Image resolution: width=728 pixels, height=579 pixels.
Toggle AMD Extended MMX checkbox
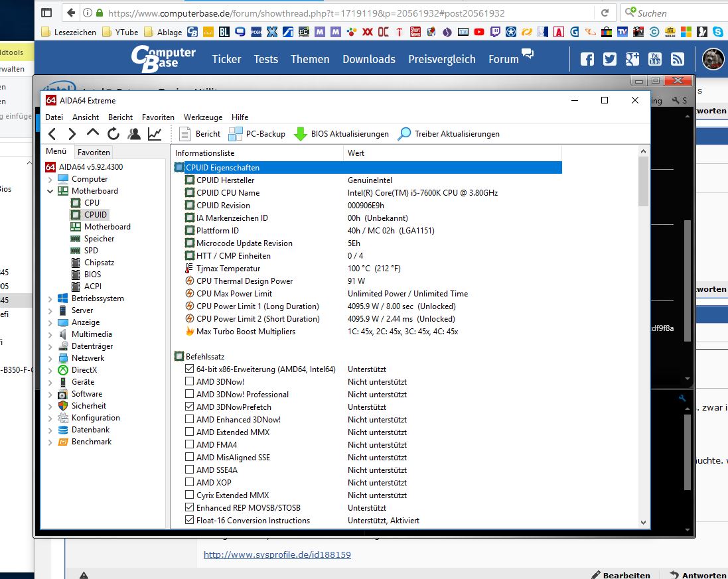(x=189, y=432)
